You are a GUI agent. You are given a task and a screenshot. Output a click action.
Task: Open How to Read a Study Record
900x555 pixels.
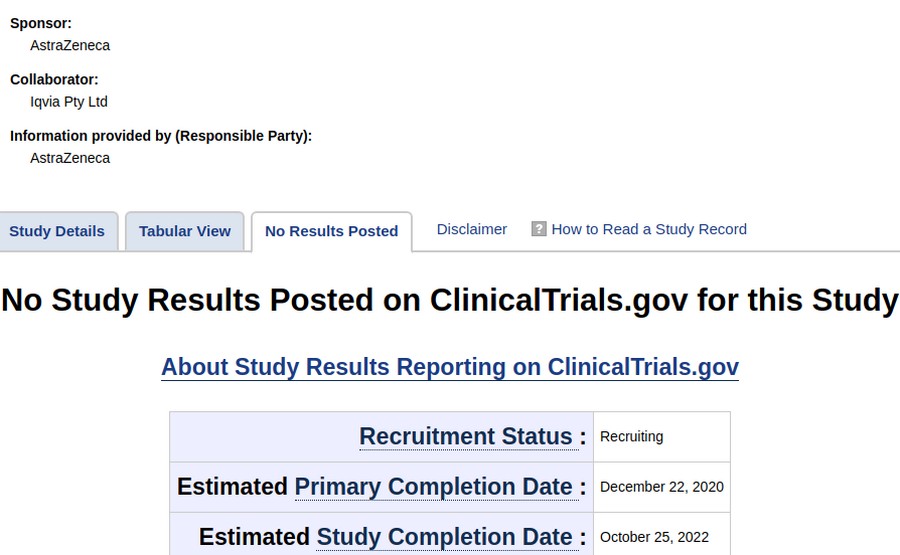pos(649,229)
